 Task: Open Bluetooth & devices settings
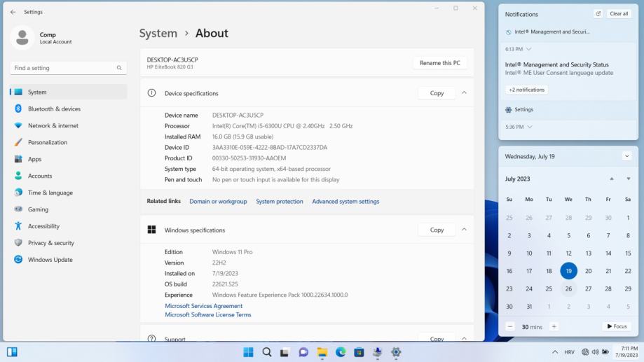54,109
